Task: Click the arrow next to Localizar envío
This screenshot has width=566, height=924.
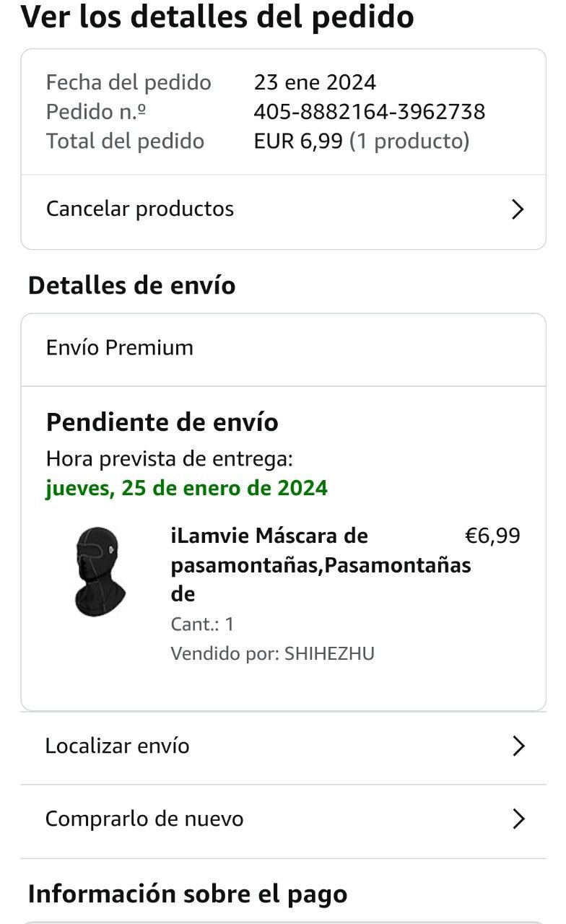Action: 518,746
